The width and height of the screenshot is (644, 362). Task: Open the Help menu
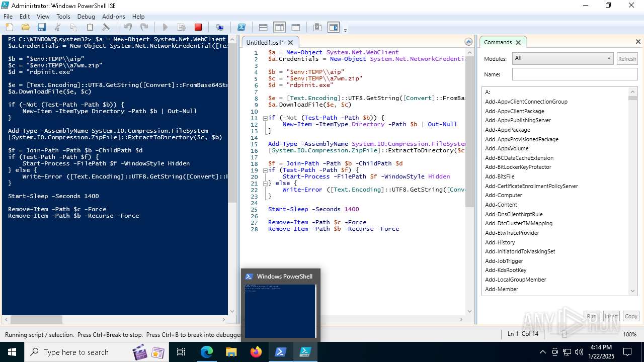click(138, 17)
